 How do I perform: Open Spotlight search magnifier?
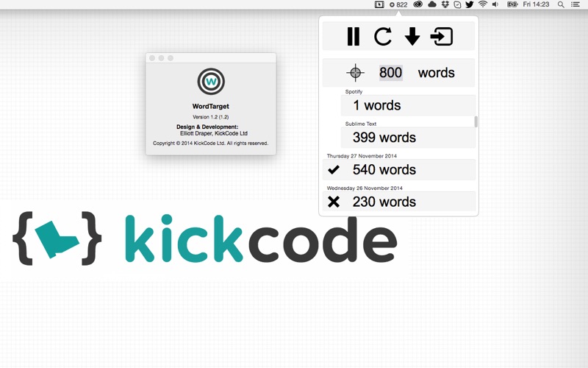pyautogui.click(x=561, y=4)
